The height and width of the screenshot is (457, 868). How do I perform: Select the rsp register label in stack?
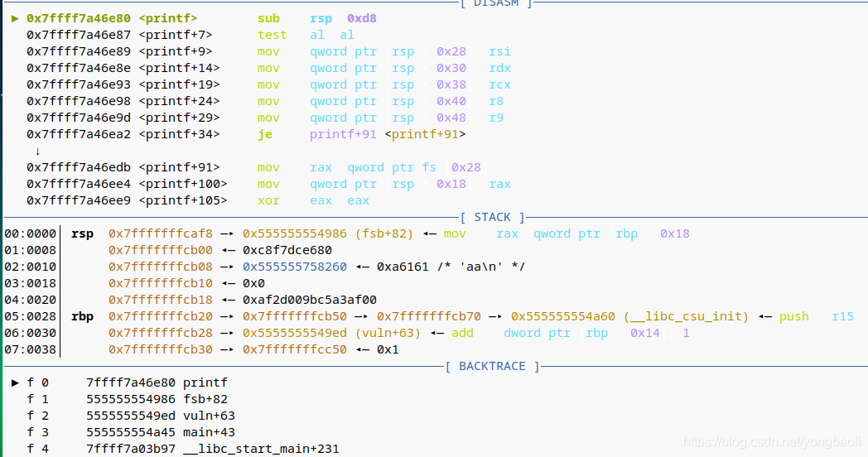tap(83, 234)
